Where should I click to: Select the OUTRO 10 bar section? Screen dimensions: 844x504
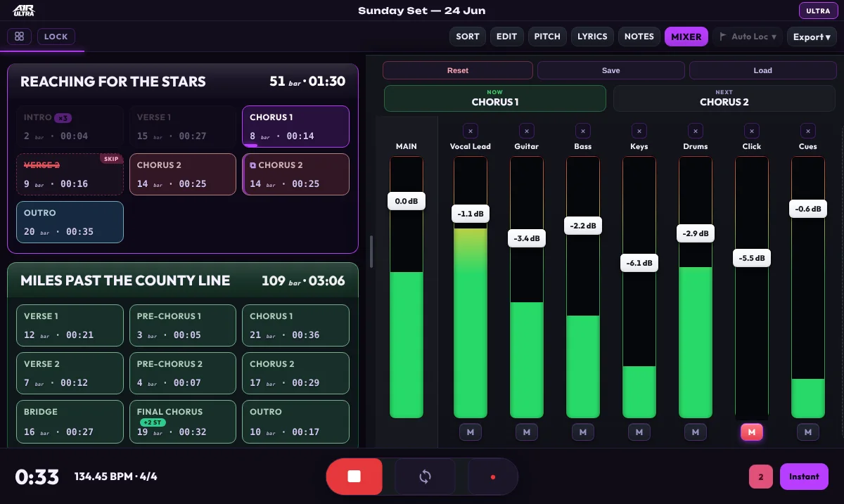(x=295, y=421)
